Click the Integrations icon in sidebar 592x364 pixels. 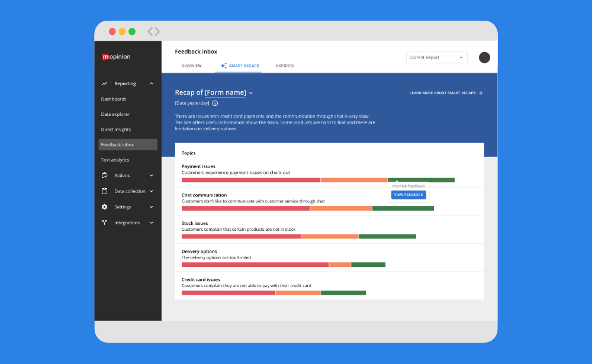coord(105,223)
